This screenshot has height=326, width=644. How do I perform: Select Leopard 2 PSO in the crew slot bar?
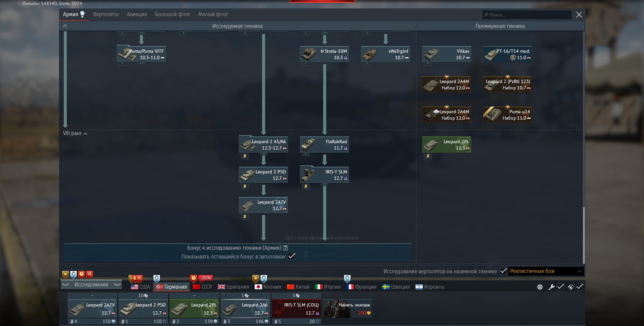point(143,309)
